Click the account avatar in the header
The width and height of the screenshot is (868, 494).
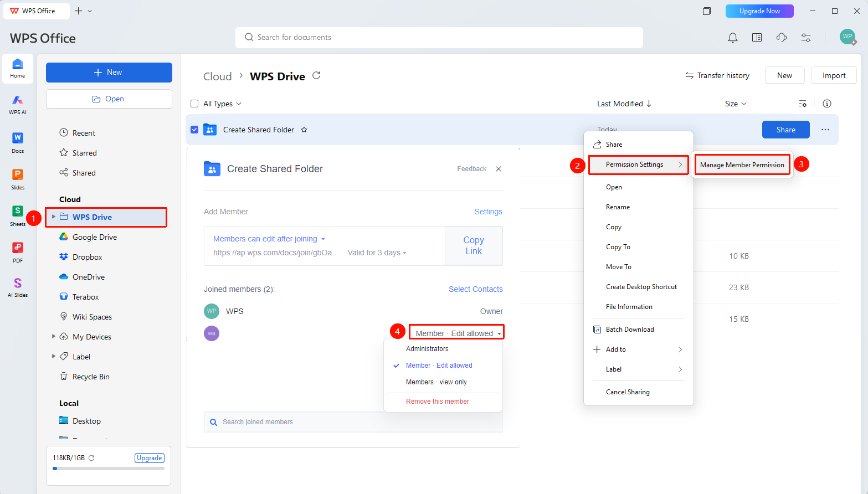coord(848,37)
